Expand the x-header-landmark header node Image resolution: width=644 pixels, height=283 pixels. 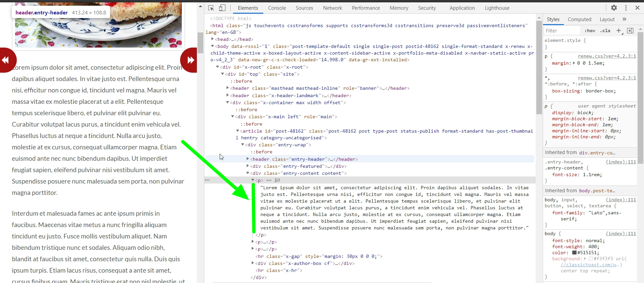click(228, 95)
